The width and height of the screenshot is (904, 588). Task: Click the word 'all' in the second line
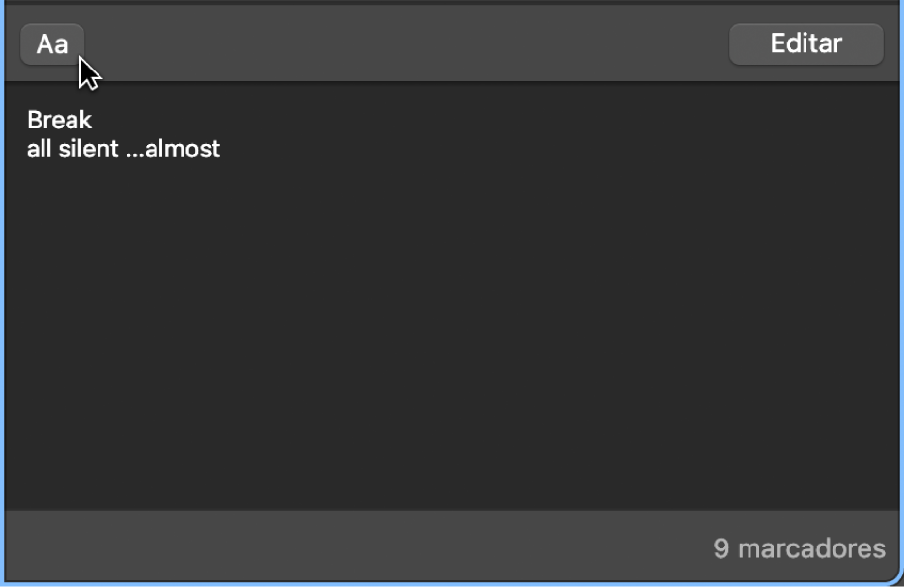(x=39, y=150)
